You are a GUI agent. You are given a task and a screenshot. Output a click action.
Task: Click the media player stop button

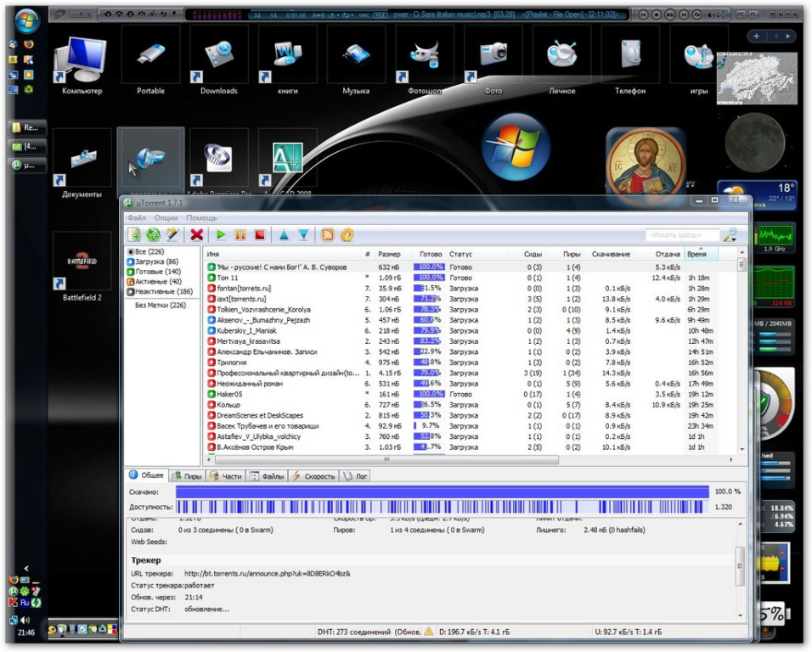click(x=656, y=15)
